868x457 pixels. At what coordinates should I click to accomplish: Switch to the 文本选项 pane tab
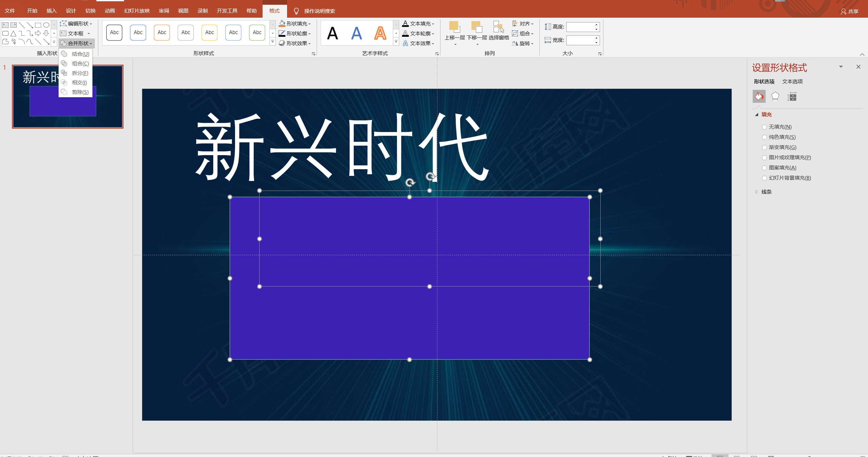792,81
